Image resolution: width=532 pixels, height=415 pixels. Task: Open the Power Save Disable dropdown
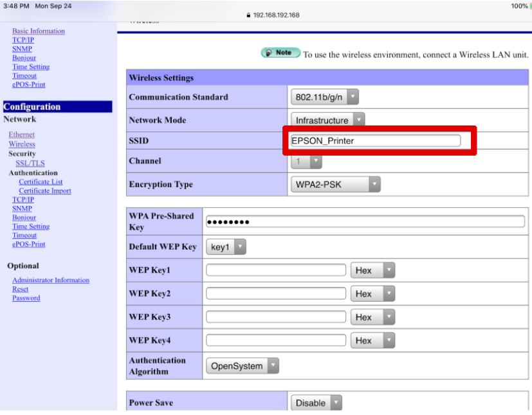316,403
